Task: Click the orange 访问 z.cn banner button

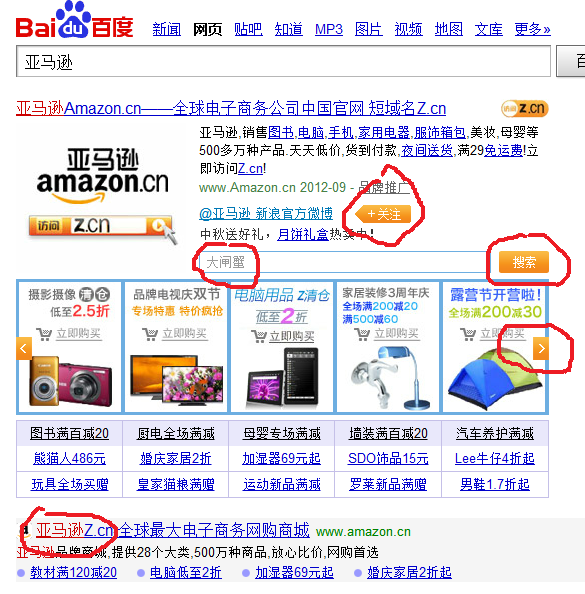Action: (x=101, y=226)
